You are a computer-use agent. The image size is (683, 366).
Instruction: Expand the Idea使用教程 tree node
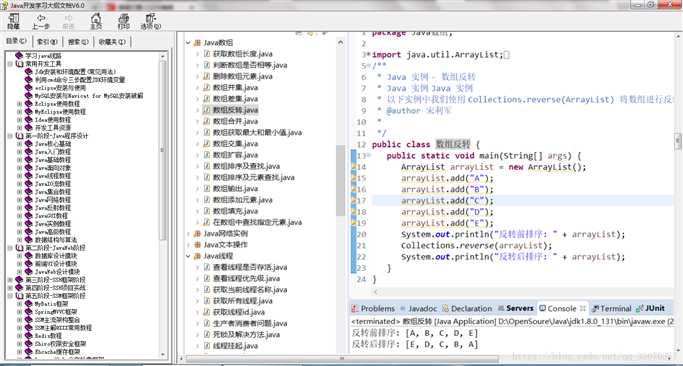click(x=19, y=120)
